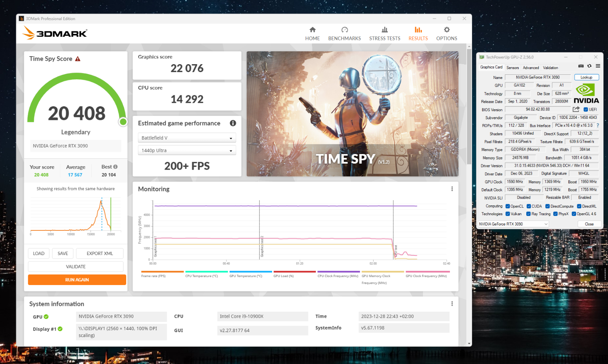Toggle the purple CPU Clock Frequency legend

tap(339, 274)
